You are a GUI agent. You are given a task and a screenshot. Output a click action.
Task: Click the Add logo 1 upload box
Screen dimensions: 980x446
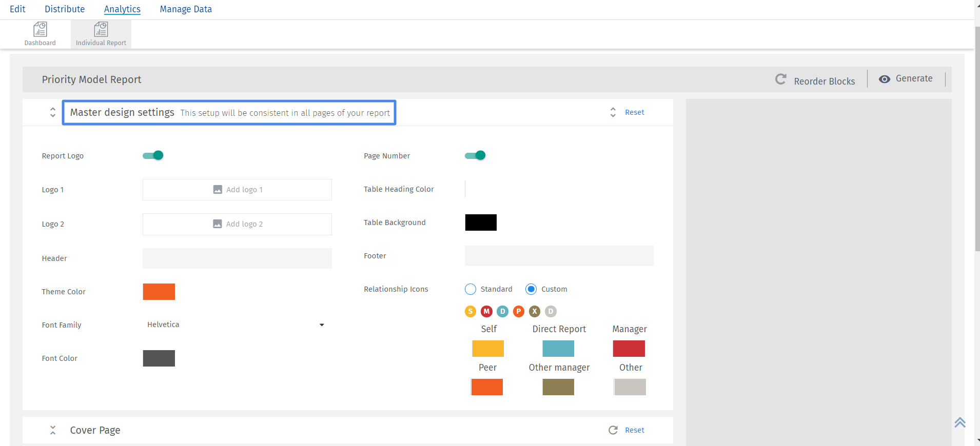(237, 190)
